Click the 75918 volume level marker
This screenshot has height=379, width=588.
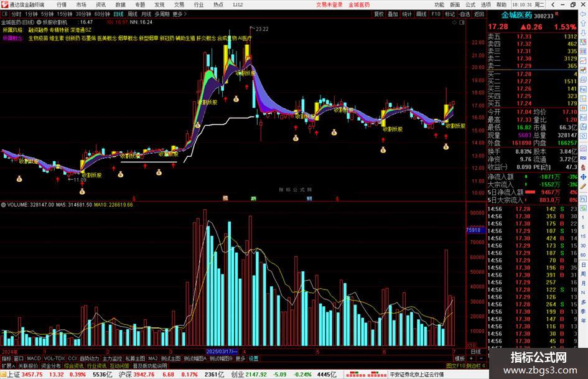pos(475,230)
